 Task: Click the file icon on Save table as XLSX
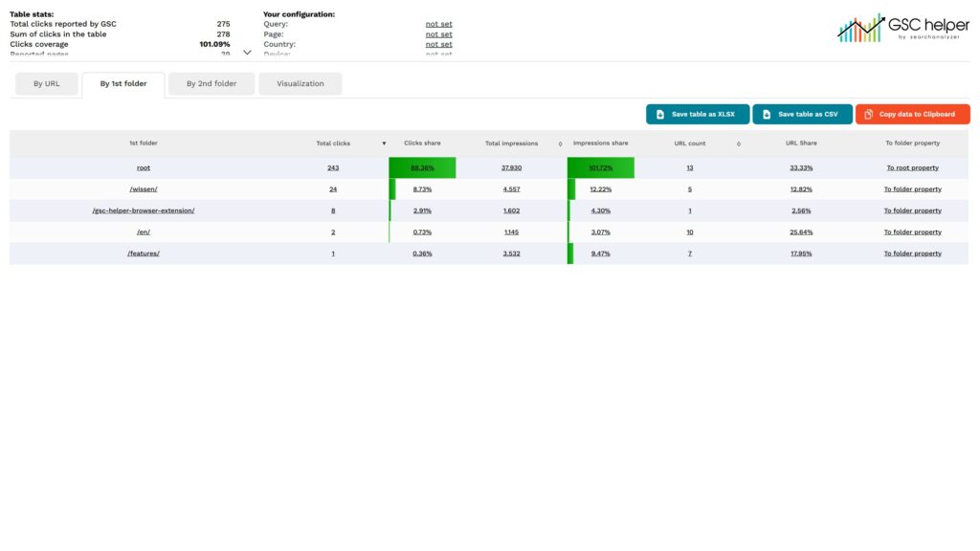click(x=660, y=115)
